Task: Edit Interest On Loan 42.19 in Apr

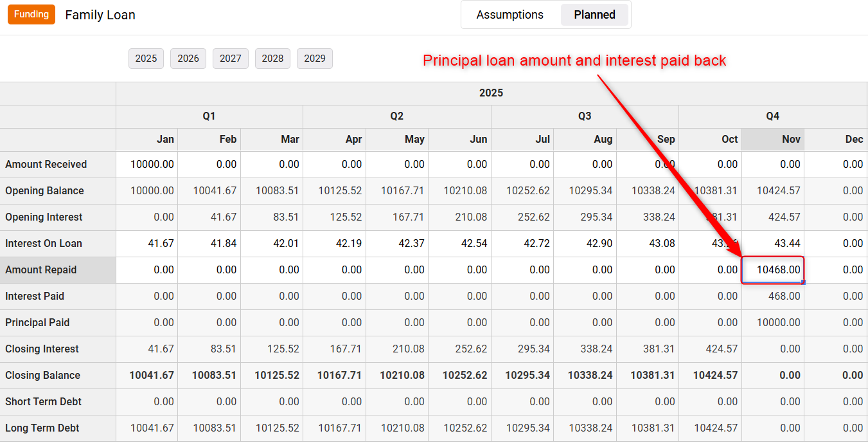Action: [x=335, y=244]
